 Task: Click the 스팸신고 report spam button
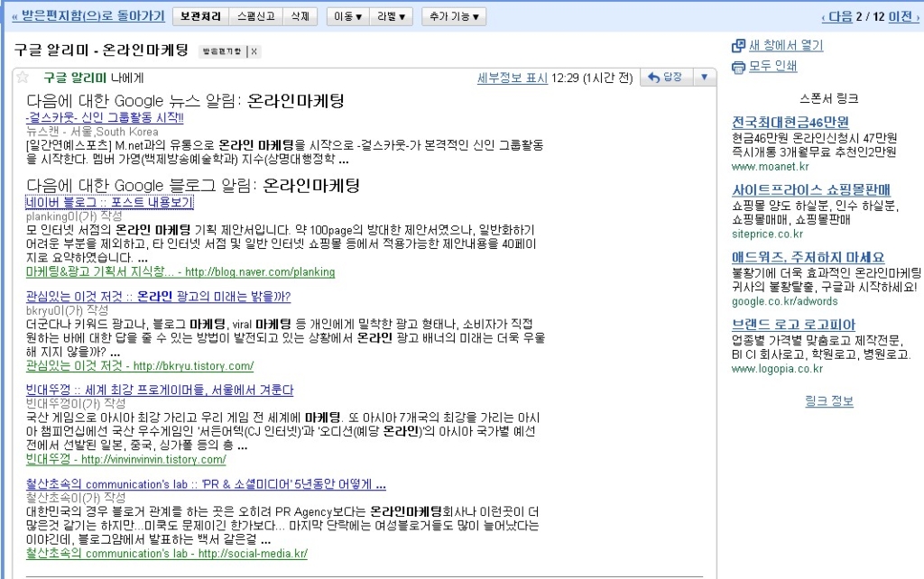point(255,16)
